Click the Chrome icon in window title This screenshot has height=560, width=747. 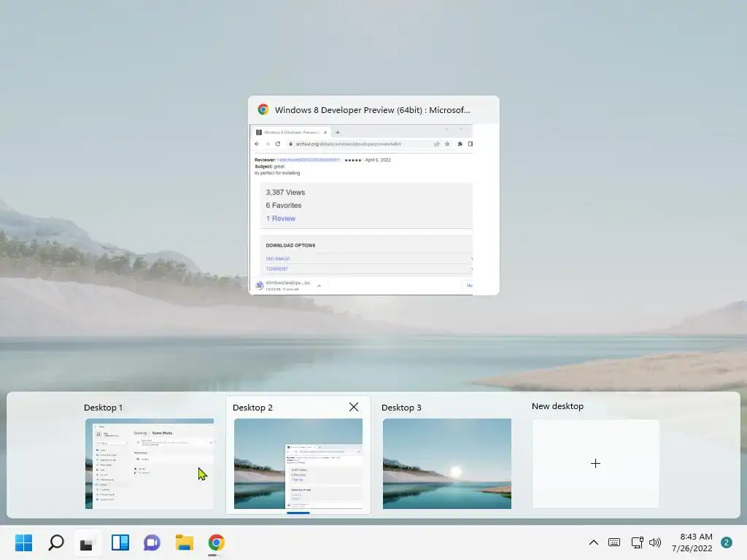(263, 109)
